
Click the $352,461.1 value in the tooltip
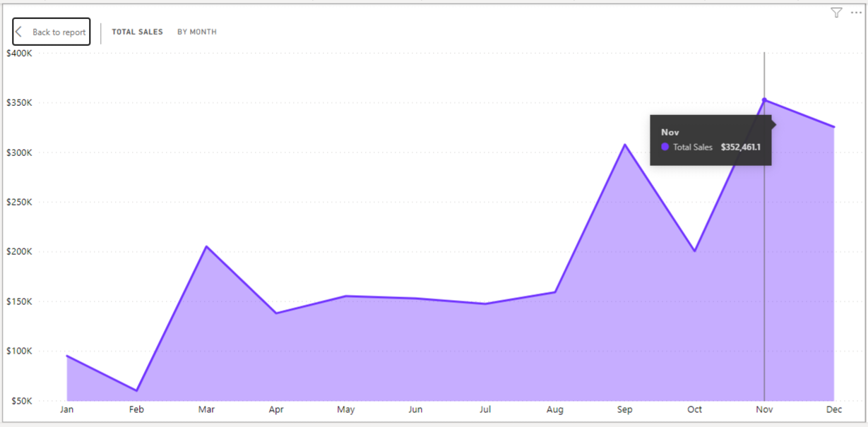click(741, 147)
